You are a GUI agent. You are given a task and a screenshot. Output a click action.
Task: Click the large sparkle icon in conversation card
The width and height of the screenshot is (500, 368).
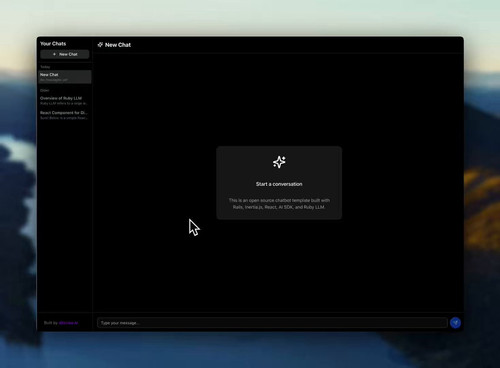279,162
